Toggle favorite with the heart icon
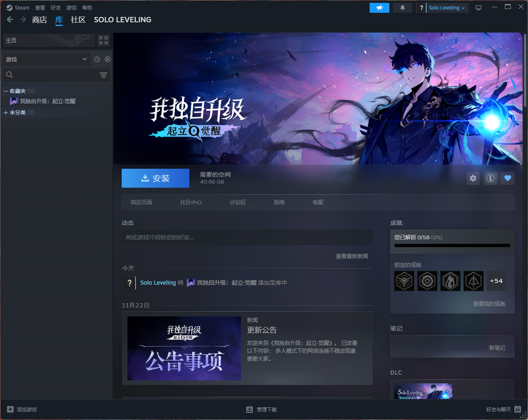This screenshot has width=528, height=420. click(x=507, y=178)
